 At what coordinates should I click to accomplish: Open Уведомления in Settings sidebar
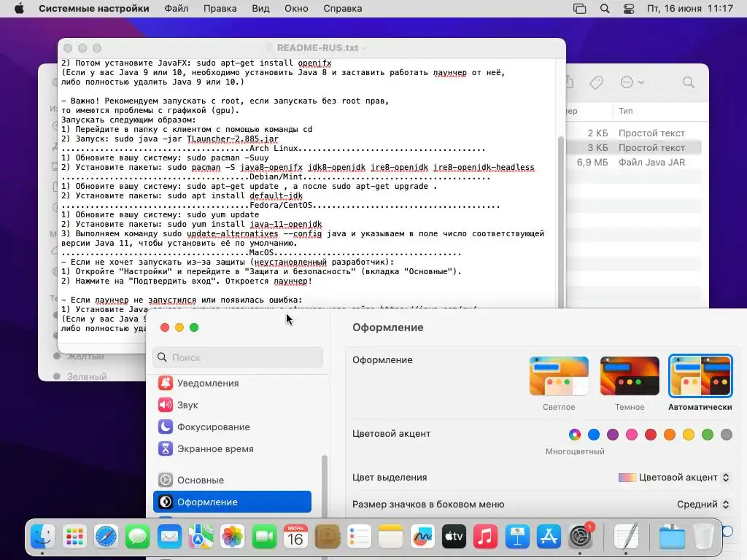pyautogui.click(x=233, y=383)
